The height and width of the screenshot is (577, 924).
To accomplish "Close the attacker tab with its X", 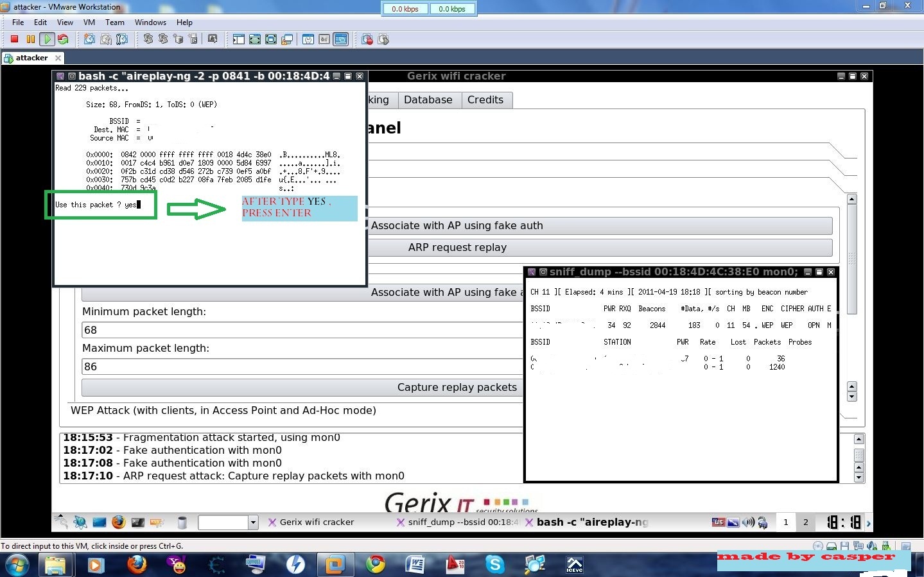I will [58, 58].
